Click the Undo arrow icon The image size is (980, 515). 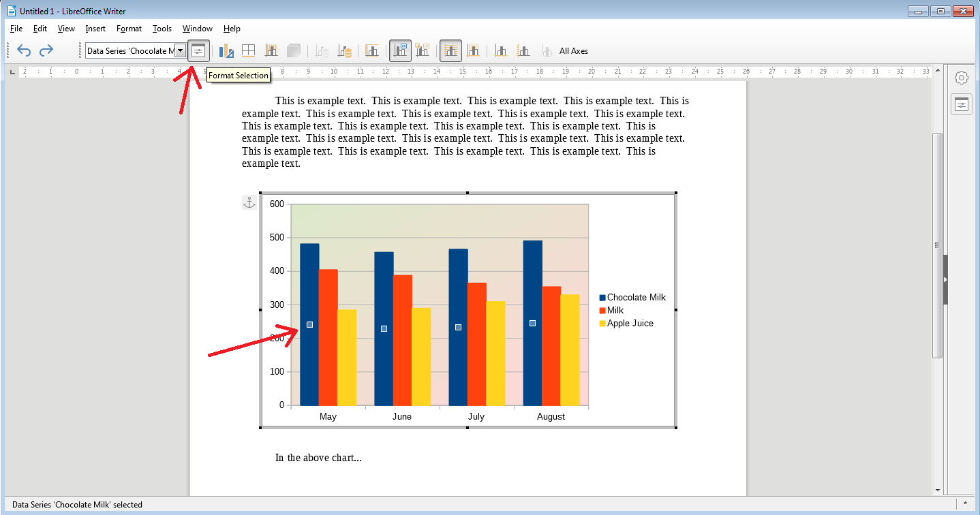click(25, 51)
